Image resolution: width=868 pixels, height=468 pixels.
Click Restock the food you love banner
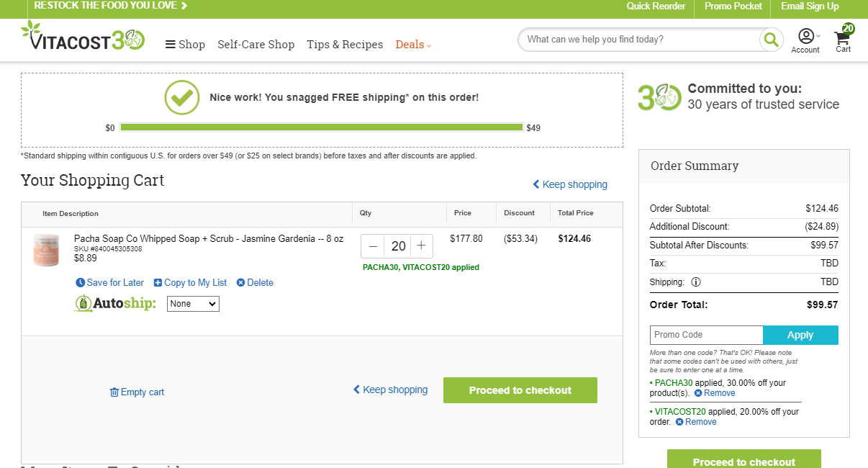point(111,6)
